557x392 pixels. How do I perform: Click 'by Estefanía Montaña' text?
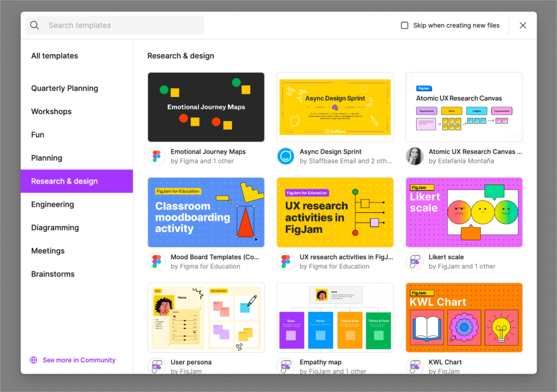[x=461, y=161]
